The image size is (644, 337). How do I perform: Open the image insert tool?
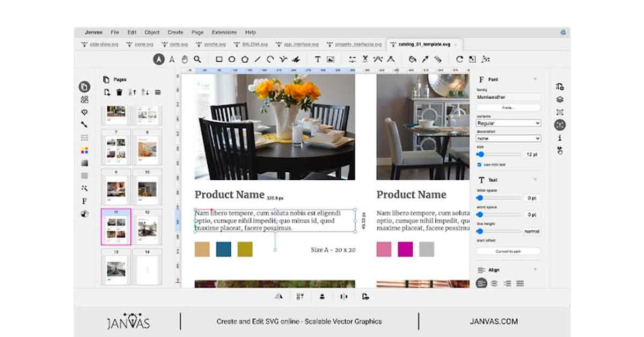point(331,59)
